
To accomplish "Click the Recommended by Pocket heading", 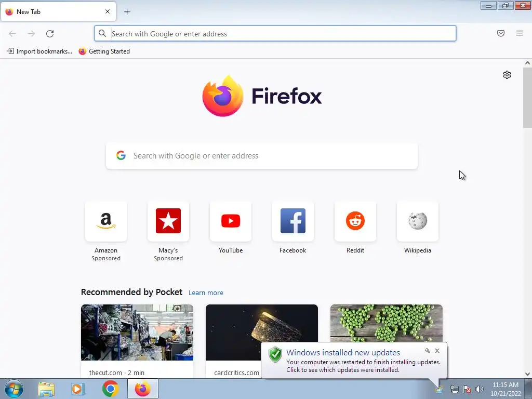I will click(x=131, y=292).
